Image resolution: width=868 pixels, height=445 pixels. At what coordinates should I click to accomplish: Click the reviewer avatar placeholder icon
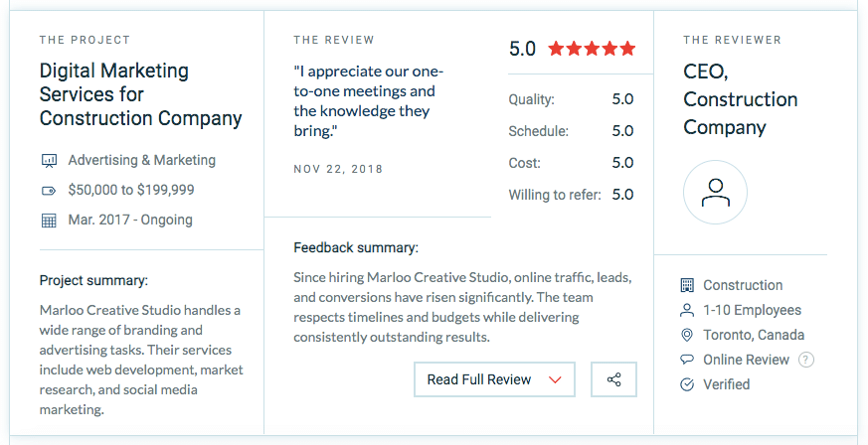click(x=715, y=193)
